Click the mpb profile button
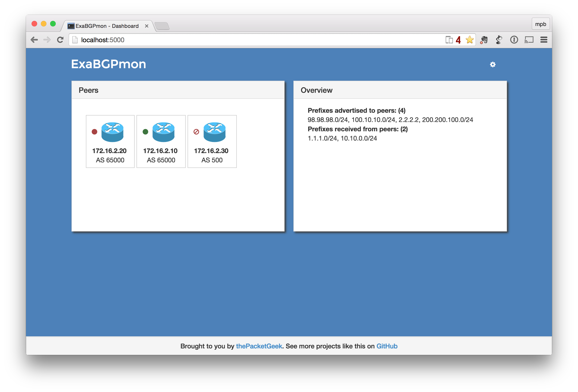This screenshot has width=578, height=392. [x=540, y=24]
